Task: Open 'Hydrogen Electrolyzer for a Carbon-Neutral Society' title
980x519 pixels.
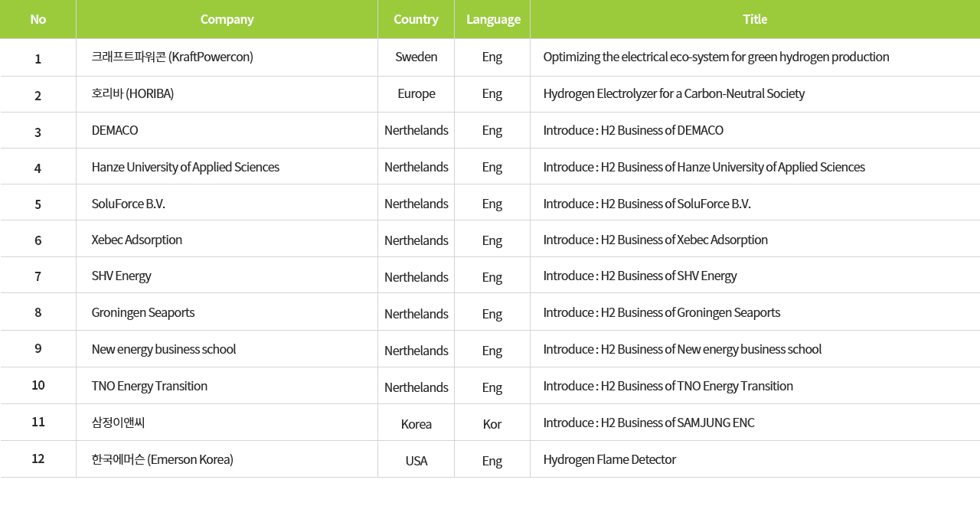Action: [674, 93]
